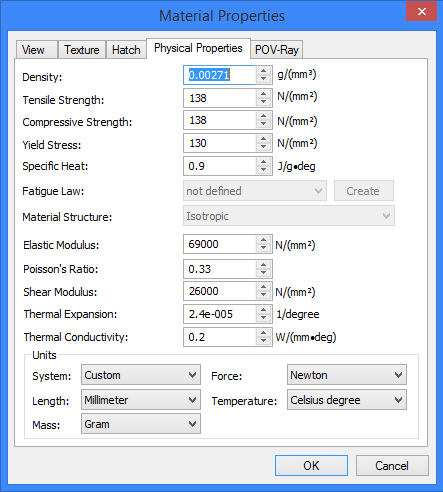Screen dimensions: 443x492
Task: Click the Thermal Expansion value field
Action: tap(220, 314)
